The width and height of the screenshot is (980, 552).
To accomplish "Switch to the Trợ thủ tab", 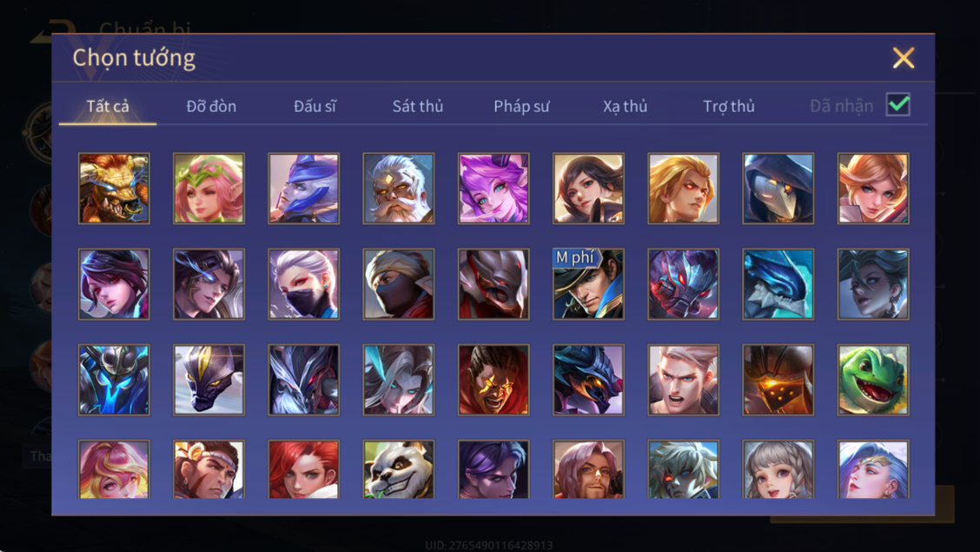I will tap(729, 106).
